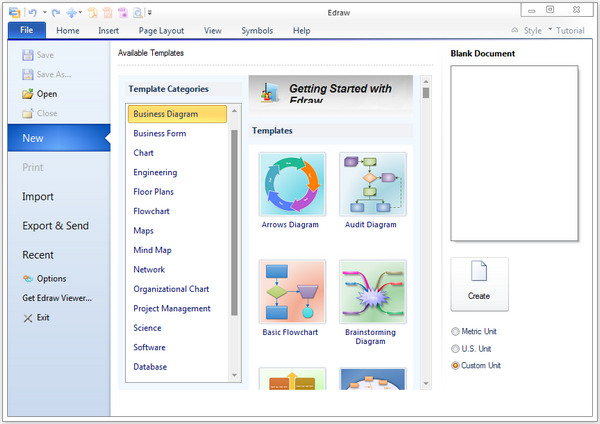Click the category list scrollbar thumb
The image size is (600, 424).
[x=235, y=222]
